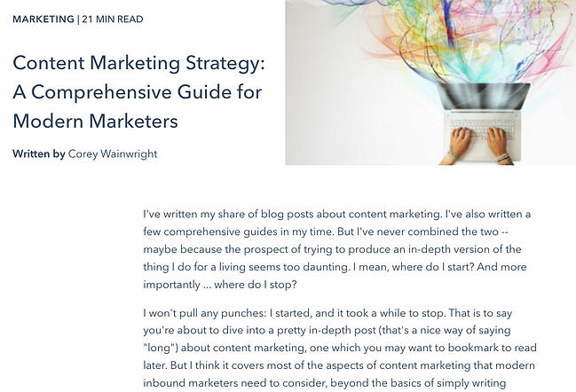Click the phrase 'inbound marketers need to consider'
The width and height of the screenshot is (576, 392).
tap(234, 383)
